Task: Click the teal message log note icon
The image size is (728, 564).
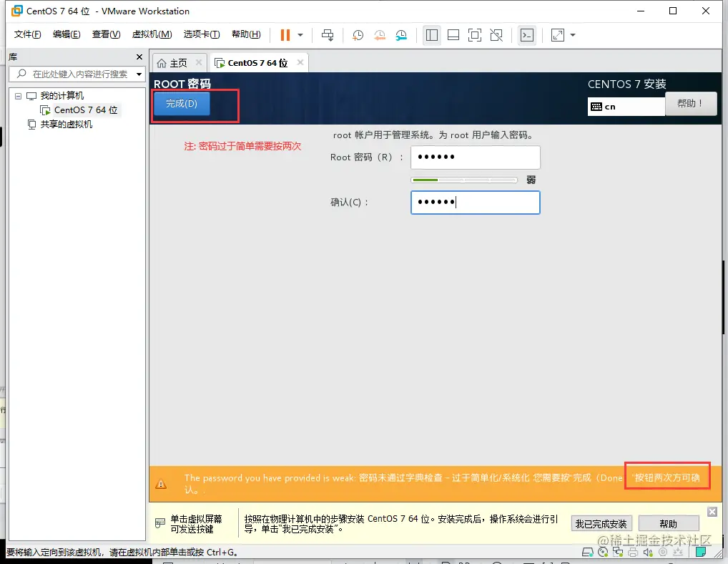Action: point(701,552)
